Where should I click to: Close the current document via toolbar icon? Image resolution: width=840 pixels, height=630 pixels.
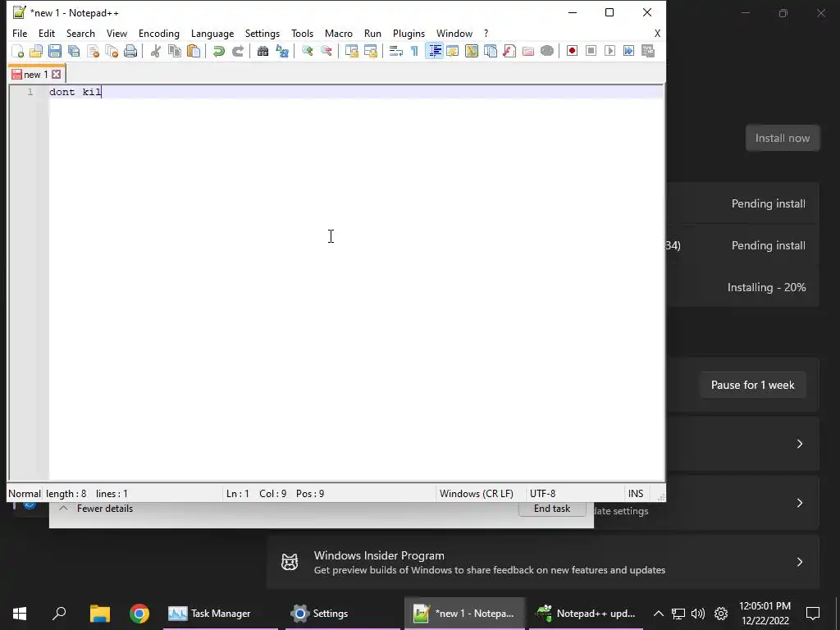click(93, 51)
